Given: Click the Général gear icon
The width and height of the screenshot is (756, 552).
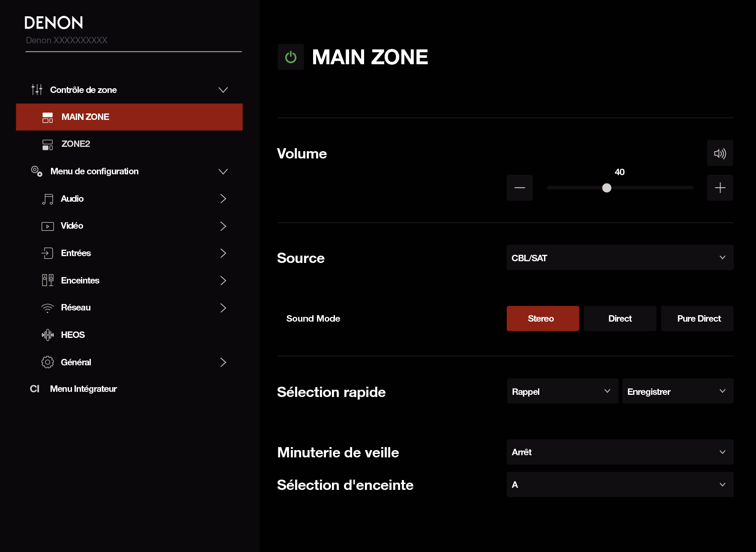Looking at the screenshot, I should pyautogui.click(x=48, y=362).
